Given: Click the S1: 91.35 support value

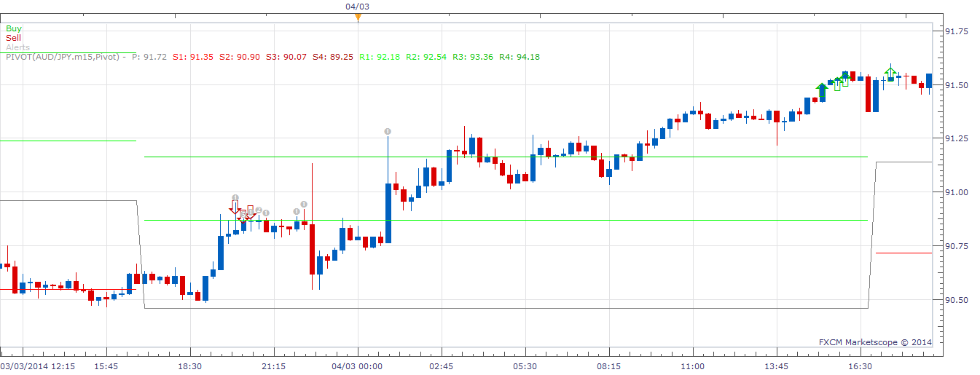Looking at the screenshot, I should (193, 57).
